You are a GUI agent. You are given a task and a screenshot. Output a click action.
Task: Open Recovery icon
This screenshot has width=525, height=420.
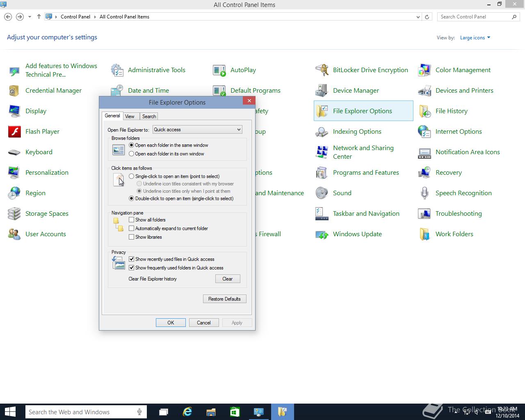click(x=425, y=173)
